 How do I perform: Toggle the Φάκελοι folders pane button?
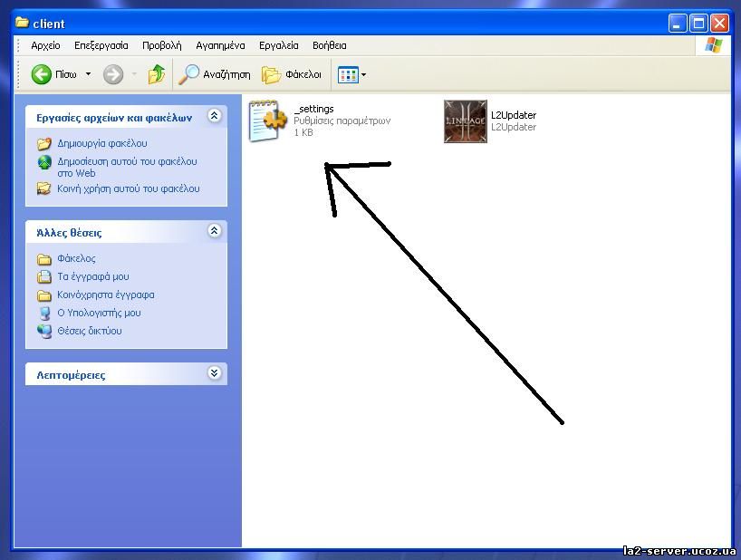pos(292,74)
